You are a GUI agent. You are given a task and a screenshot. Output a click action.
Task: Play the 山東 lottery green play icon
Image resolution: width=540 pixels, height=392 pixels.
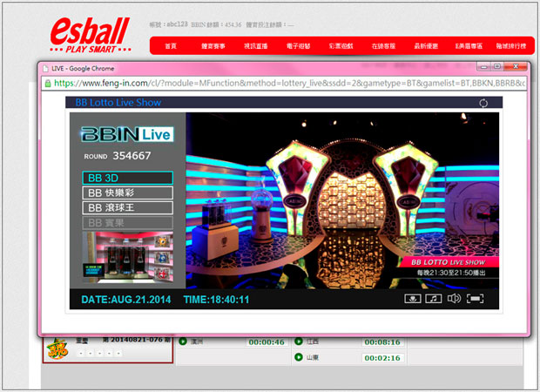pyautogui.click(x=299, y=357)
